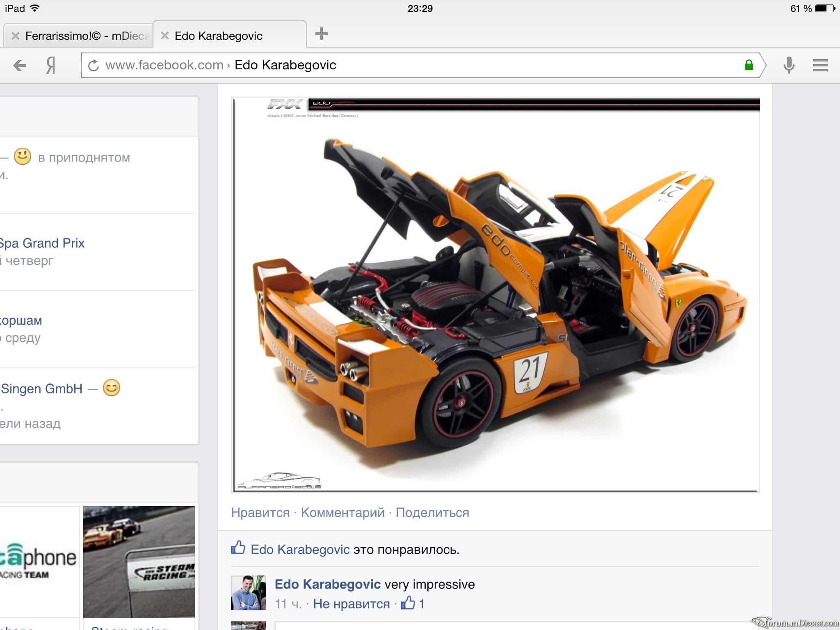Tap thumbs-up icon beside likes summary
This screenshot has height=630, width=840.
pyautogui.click(x=238, y=548)
